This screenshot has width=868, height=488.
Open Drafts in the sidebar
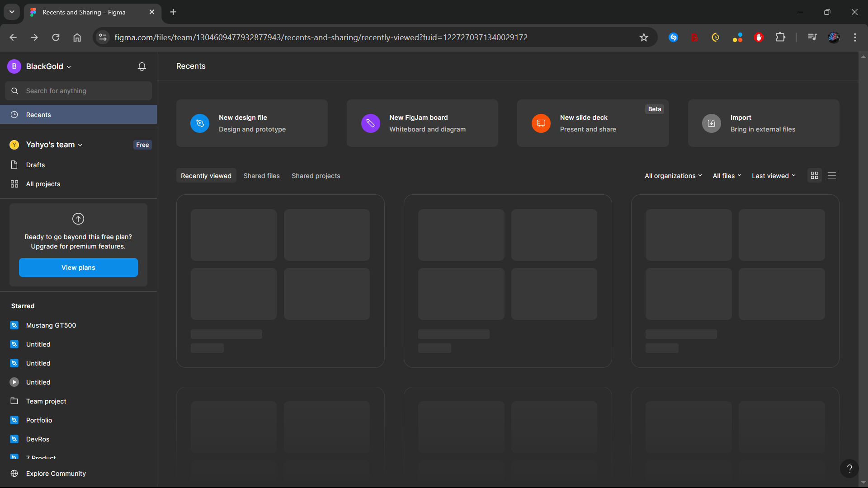pos(78,165)
